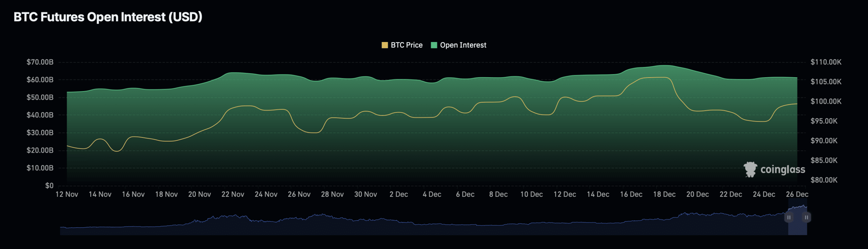The width and height of the screenshot is (868, 249).
Task: Click the 16 Nov date label
Action: click(133, 194)
